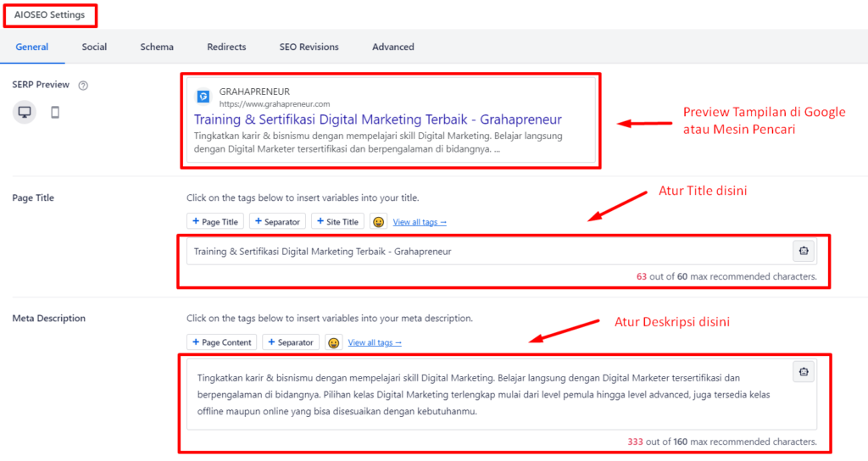Insert the Site Title tag
This screenshot has width=868, height=461.
pos(337,221)
